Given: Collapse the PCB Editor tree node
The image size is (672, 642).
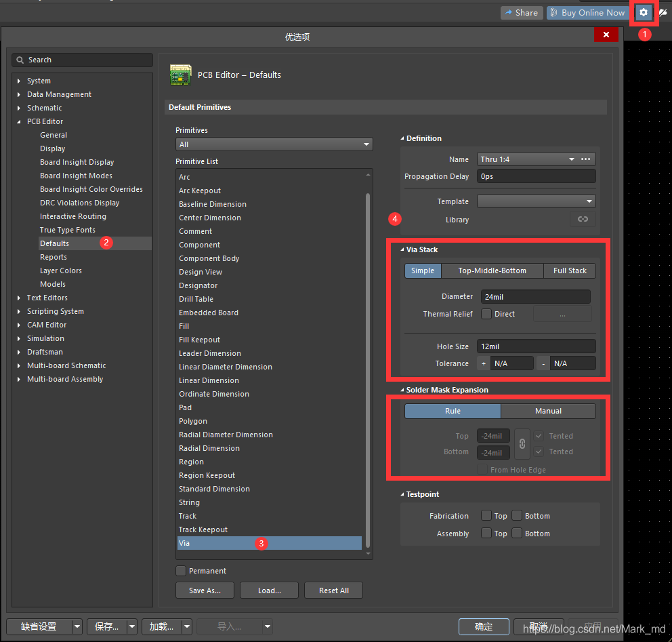Looking at the screenshot, I should [x=19, y=122].
